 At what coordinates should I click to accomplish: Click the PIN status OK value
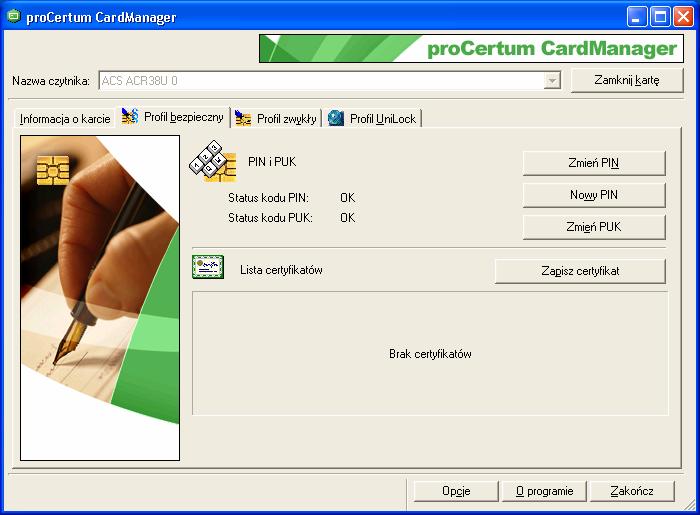click(348, 198)
